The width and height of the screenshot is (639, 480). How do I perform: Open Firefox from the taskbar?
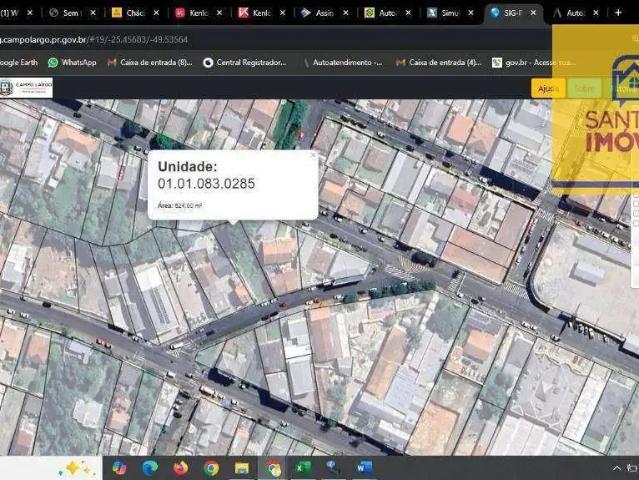tap(180, 468)
